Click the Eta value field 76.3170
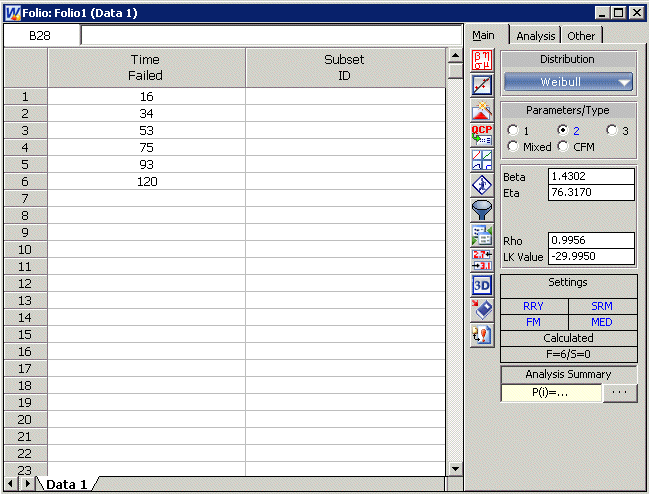 [591, 192]
